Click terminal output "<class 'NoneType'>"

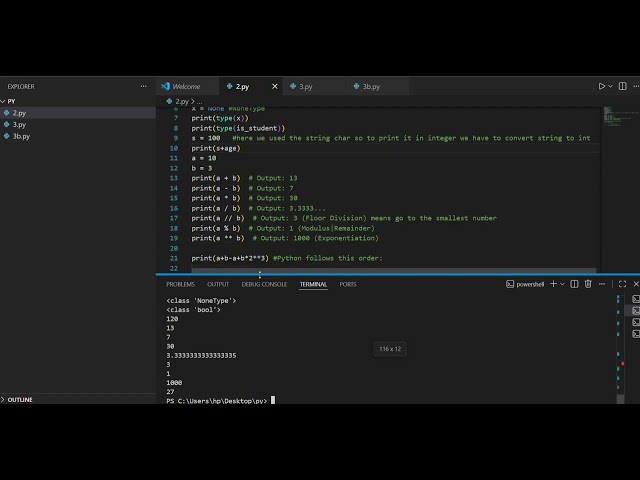pyautogui.click(x=201, y=300)
